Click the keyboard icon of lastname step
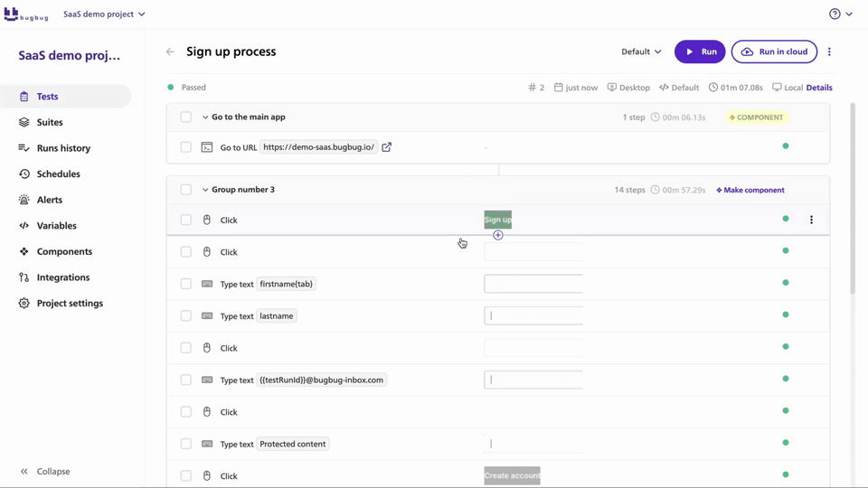 [206, 316]
